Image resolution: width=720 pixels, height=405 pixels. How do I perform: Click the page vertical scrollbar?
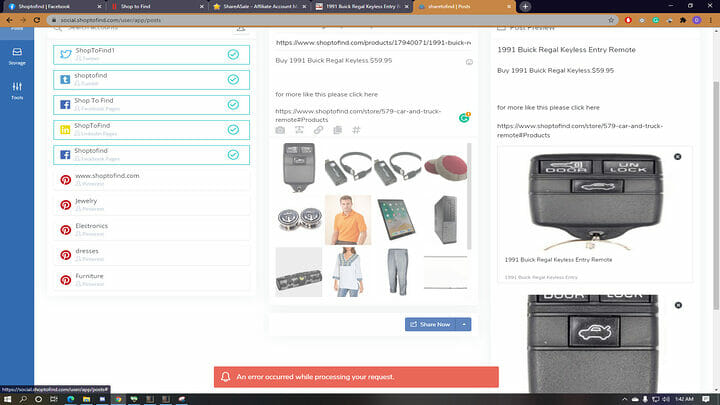716,195
